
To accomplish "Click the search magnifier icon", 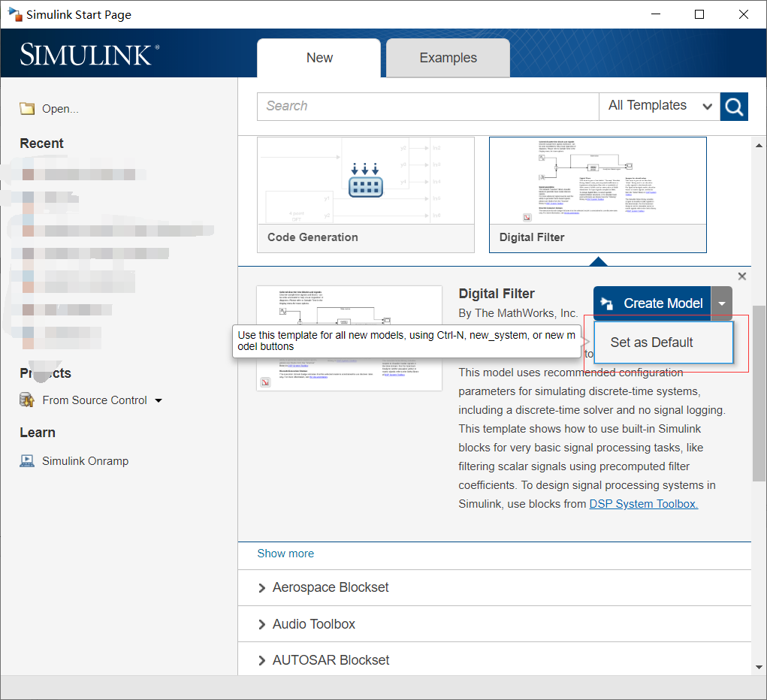I will (x=734, y=106).
